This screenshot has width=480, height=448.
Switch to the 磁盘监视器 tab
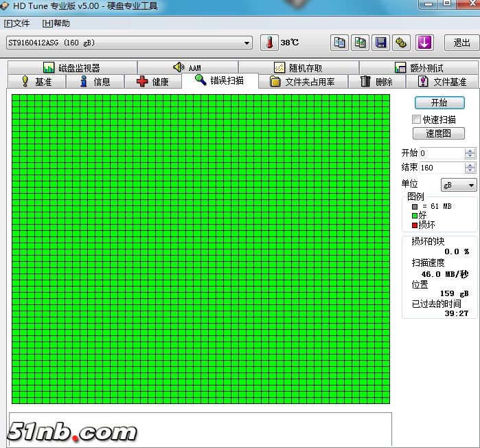71,68
